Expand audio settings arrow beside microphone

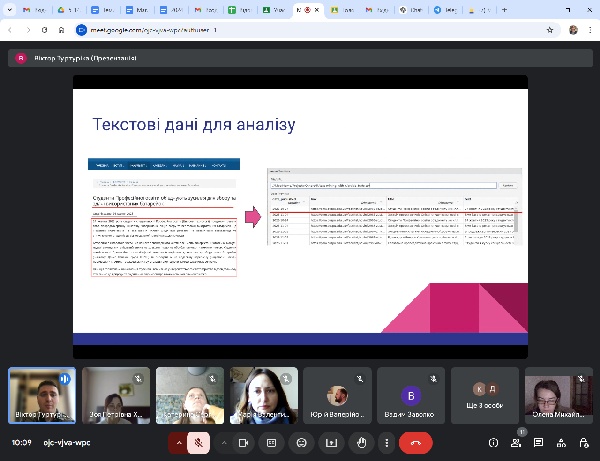click(x=179, y=442)
